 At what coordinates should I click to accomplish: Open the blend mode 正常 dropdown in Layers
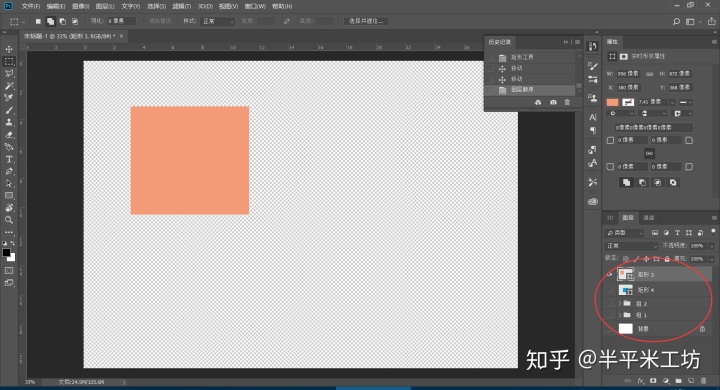click(x=631, y=246)
